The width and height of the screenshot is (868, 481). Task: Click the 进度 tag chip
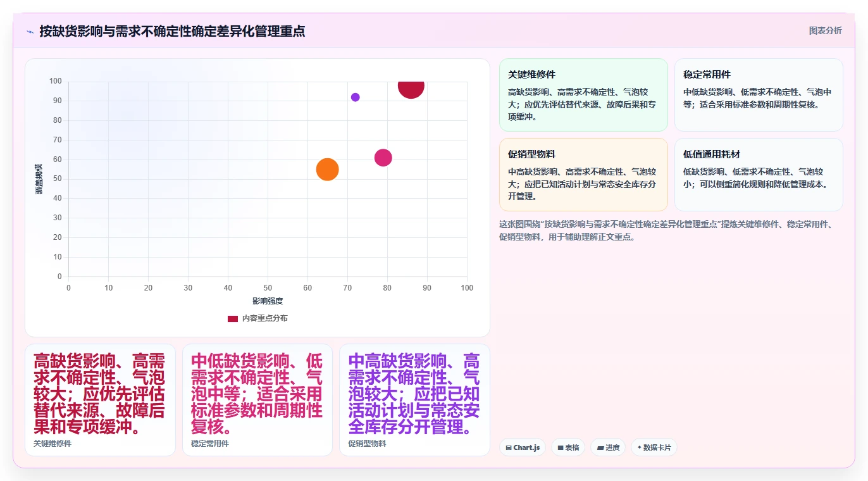click(608, 447)
